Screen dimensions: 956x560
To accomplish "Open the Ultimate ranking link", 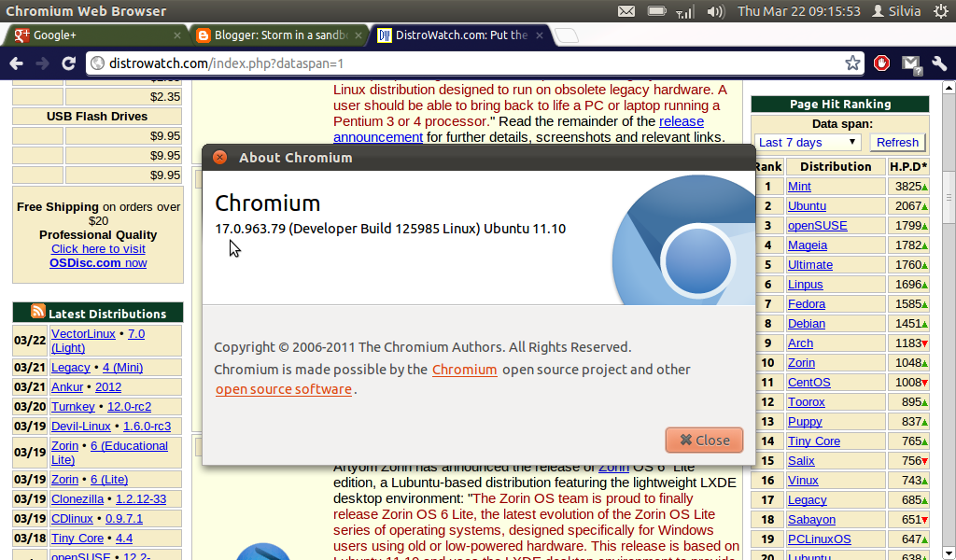I will pos(810,264).
